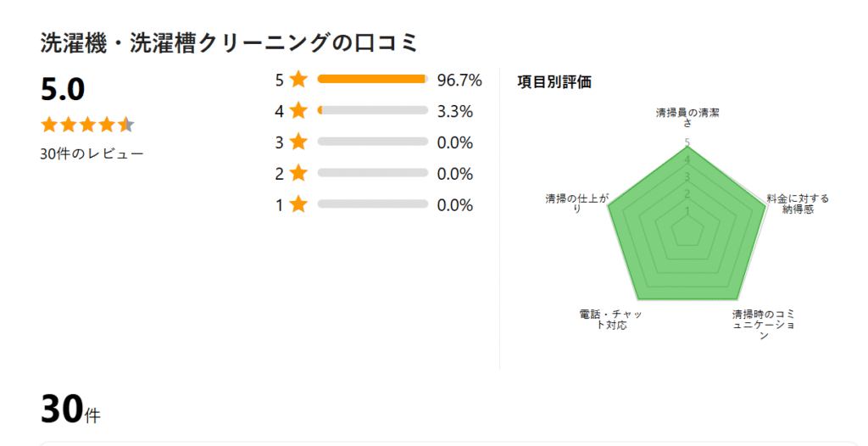Click the 3-star row star icon

[x=298, y=142]
